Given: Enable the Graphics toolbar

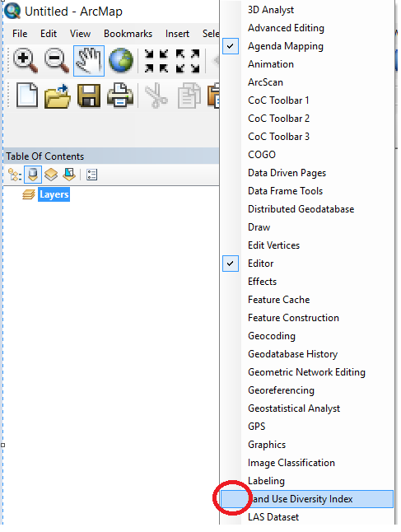Looking at the screenshot, I should click(x=307, y=445).
